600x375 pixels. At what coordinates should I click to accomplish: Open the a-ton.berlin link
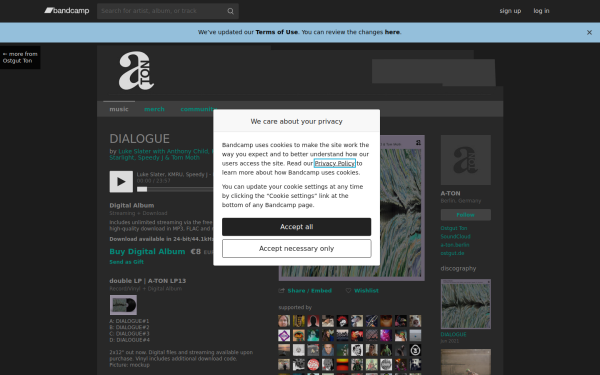[455, 245]
